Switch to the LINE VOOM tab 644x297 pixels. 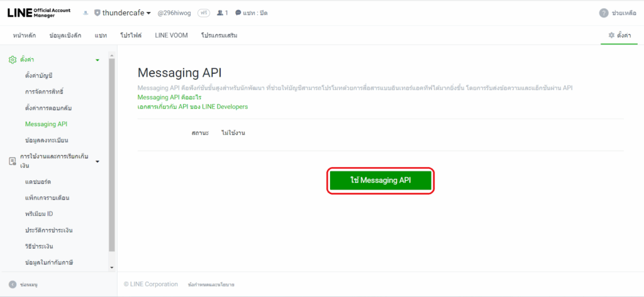170,36
